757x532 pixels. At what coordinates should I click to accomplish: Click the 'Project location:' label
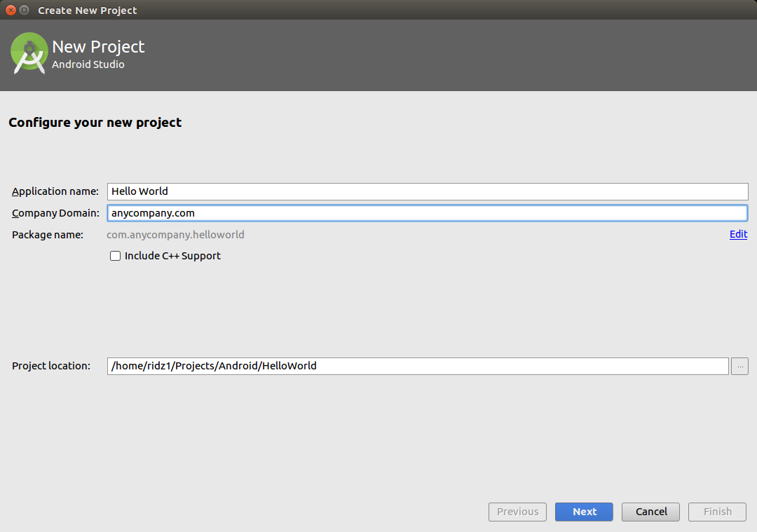(x=51, y=366)
